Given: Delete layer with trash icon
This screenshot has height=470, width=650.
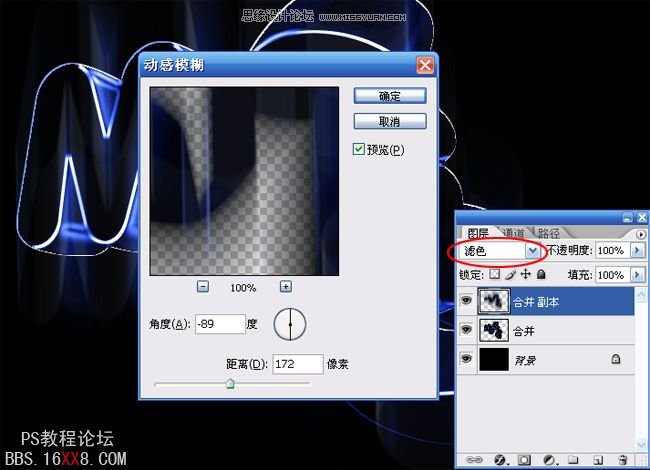Looking at the screenshot, I should pos(622,459).
